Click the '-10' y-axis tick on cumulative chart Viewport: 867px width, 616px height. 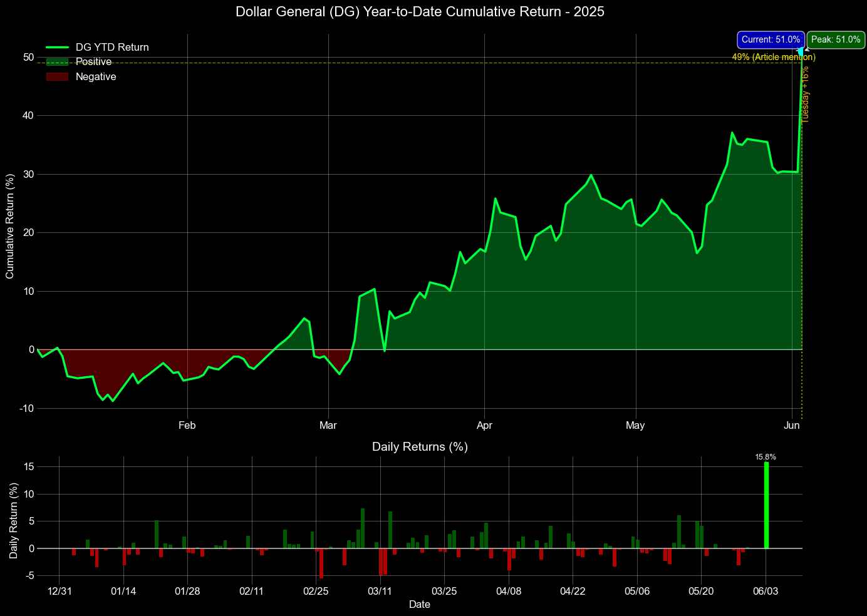(x=26, y=408)
